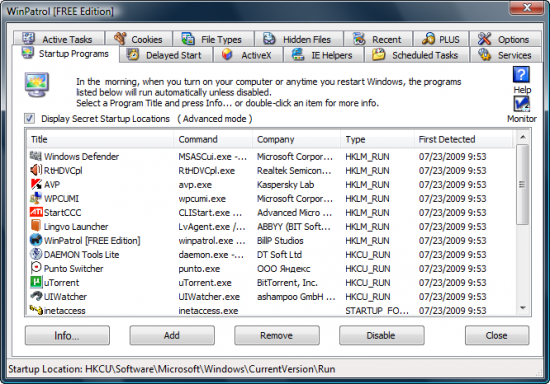
Task: Sort by the Command column header
Action: click(213, 139)
